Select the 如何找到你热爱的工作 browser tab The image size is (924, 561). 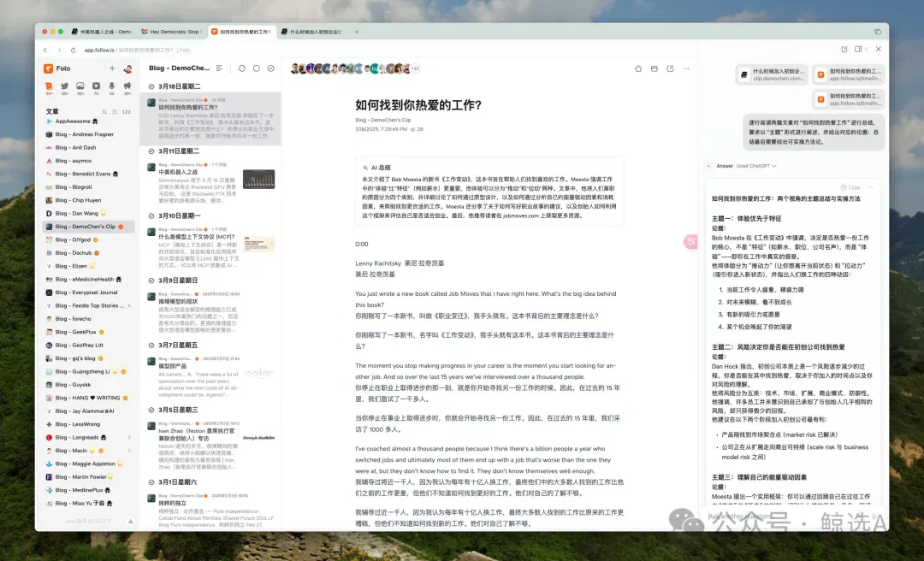click(x=241, y=32)
